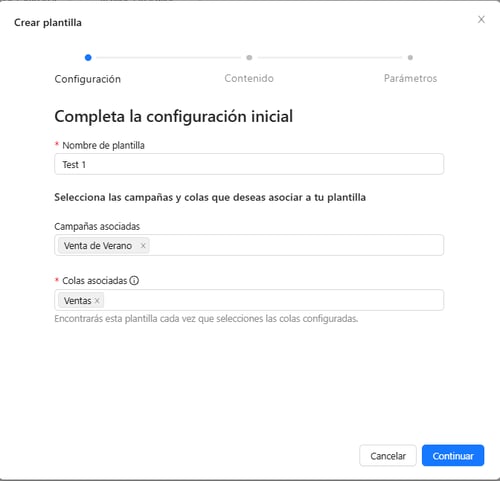
Task: Click the Venta de Verano tag text
Action: (x=98, y=246)
